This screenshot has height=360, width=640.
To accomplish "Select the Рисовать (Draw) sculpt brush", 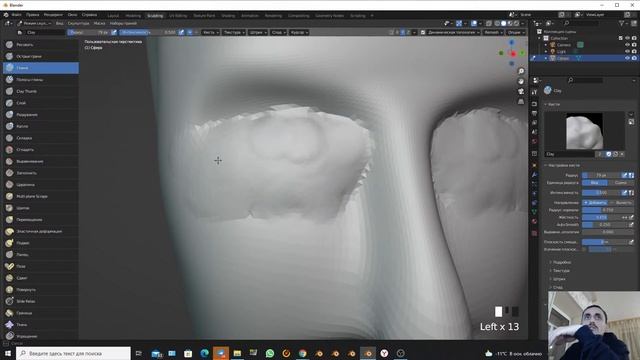I will point(41,44).
